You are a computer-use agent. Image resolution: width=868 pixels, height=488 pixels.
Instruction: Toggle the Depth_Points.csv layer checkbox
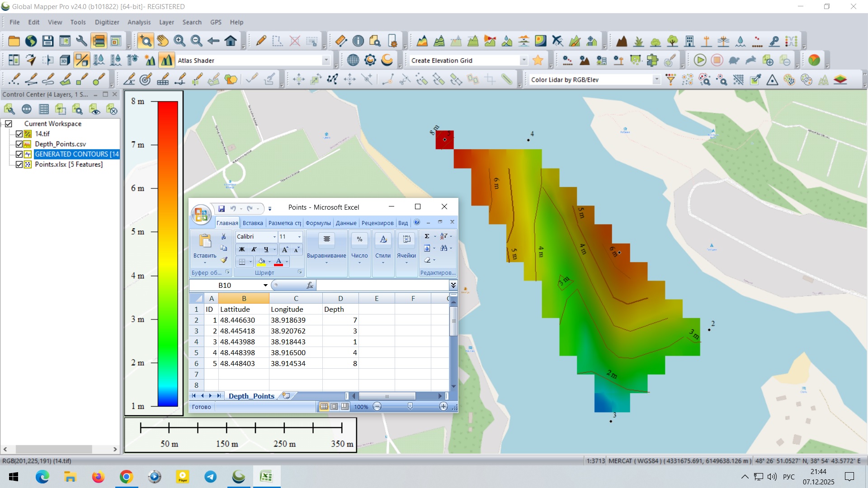pyautogui.click(x=19, y=144)
